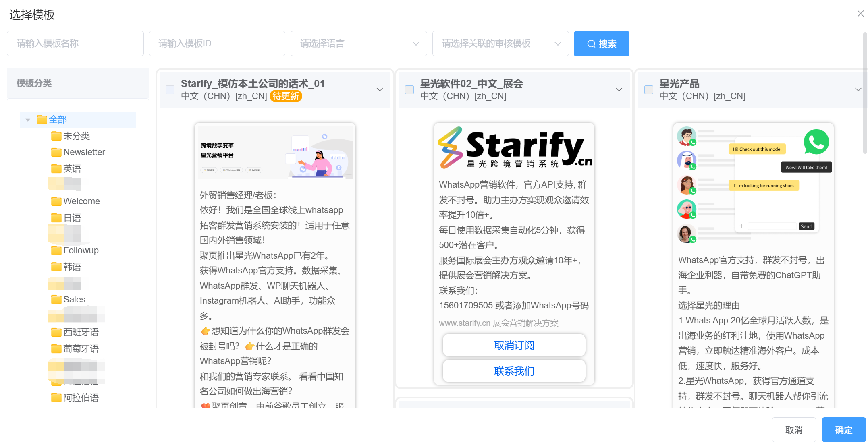The height and width of the screenshot is (443, 868).
Task: Click the Welcome folder icon
Action: pos(56,201)
